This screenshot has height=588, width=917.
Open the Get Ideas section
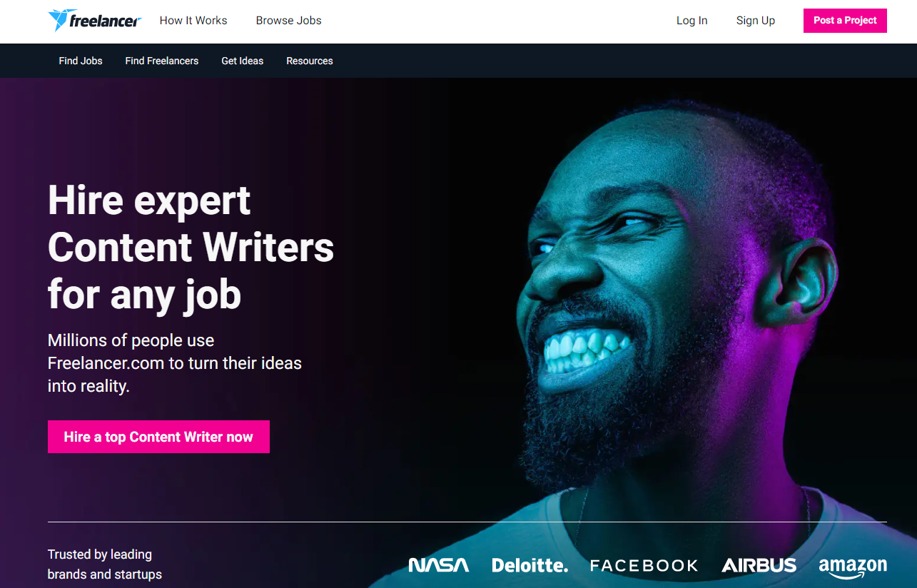pyautogui.click(x=243, y=61)
